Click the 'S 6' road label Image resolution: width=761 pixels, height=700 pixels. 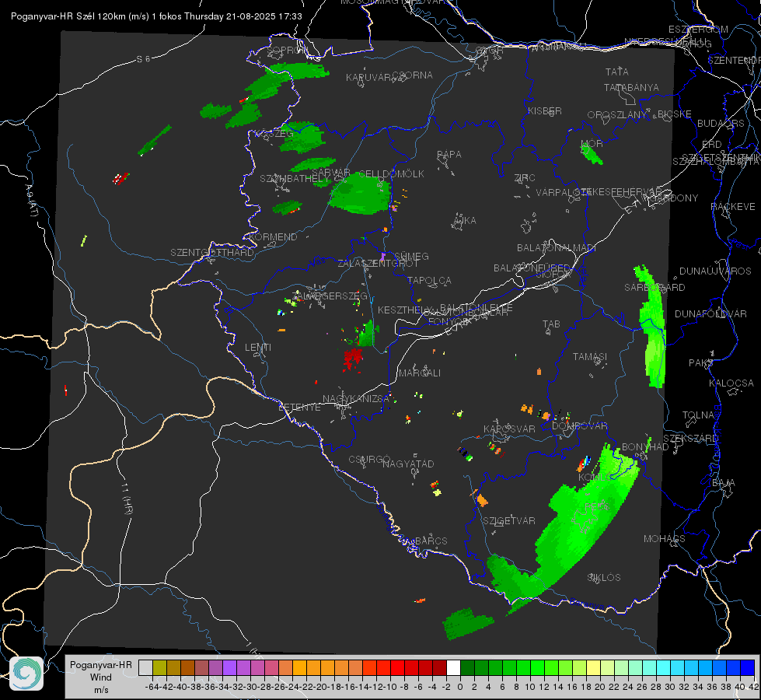click(x=143, y=59)
